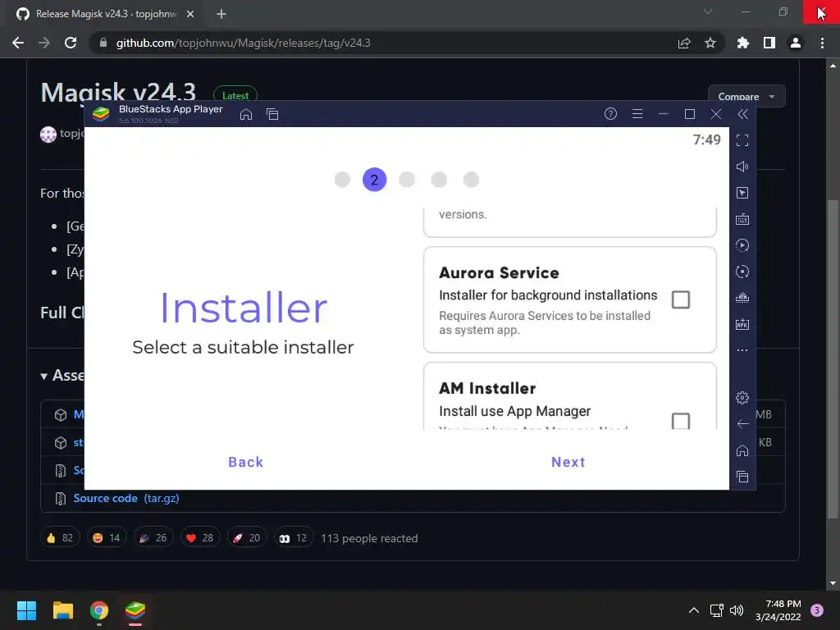Select step 2 indicator circle
This screenshot has width=840, height=630.
(x=374, y=180)
